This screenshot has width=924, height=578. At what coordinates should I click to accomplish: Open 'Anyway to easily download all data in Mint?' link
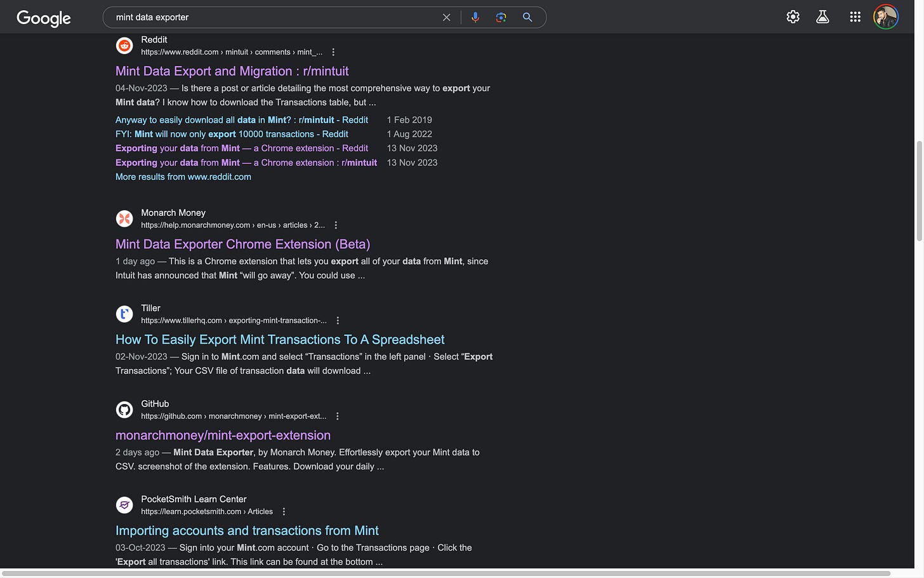click(242, 120)
